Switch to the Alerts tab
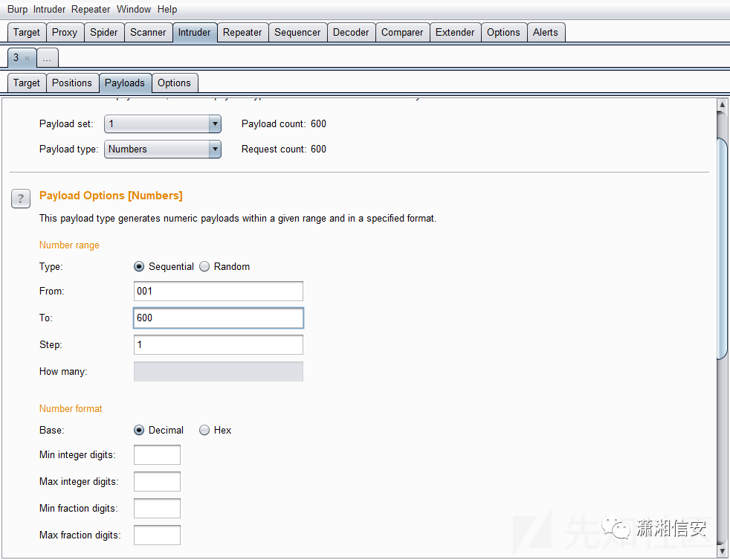 (x=546, y=33)
